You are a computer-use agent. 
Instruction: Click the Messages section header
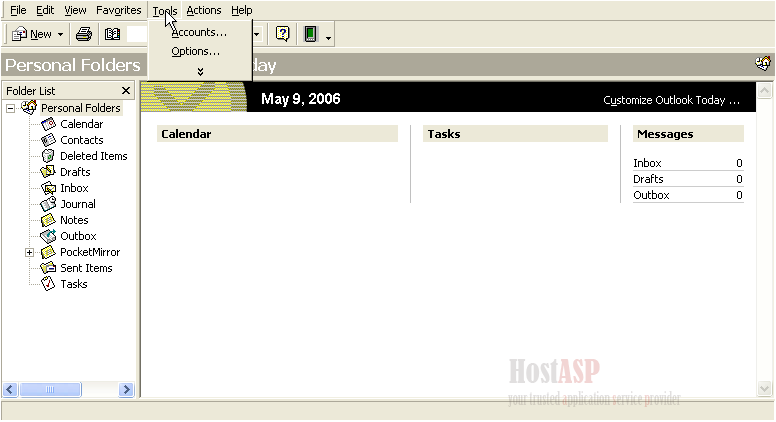tap(688, 134)
